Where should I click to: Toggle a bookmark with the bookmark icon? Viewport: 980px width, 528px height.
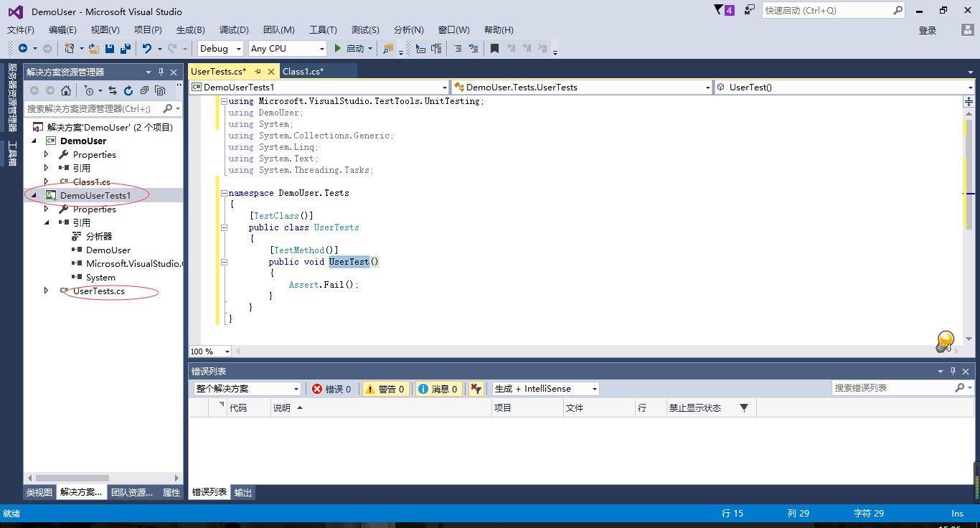coord(494,48)
